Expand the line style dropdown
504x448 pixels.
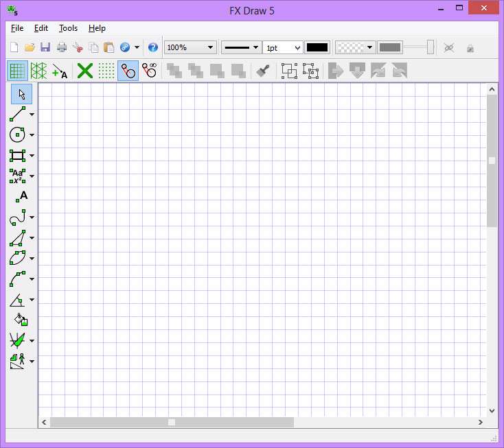coord(255,47)
